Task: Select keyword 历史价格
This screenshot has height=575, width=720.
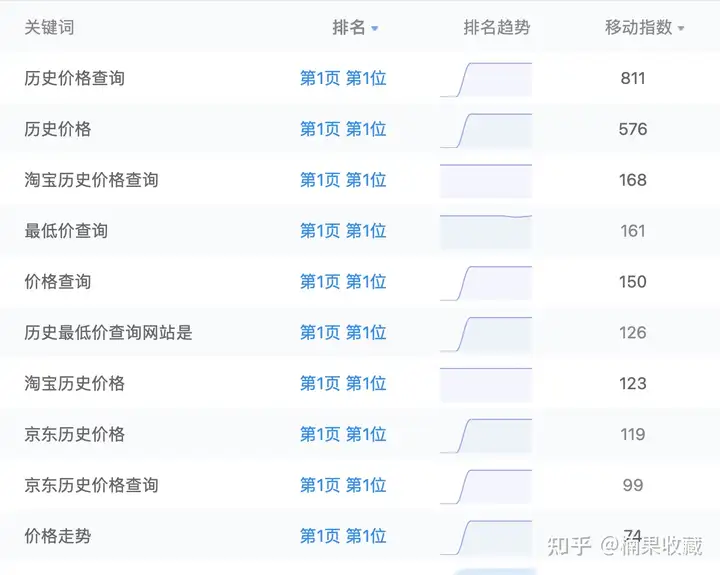Action: 58,129
